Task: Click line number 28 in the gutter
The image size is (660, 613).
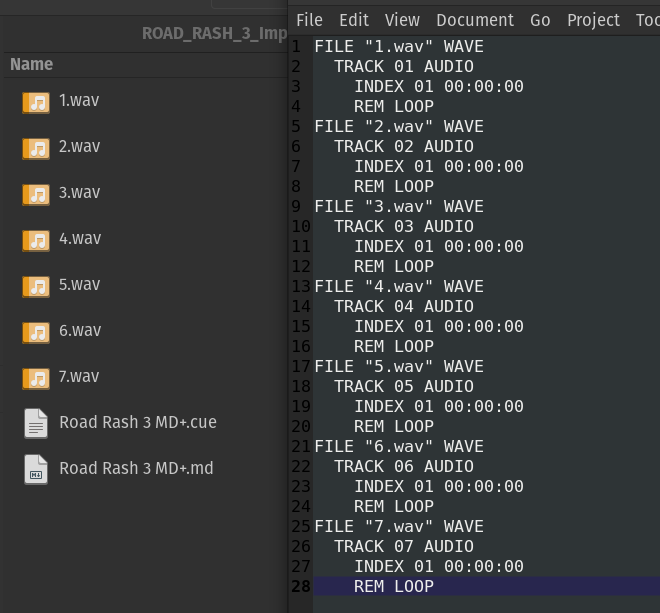Action: click(x=301, y=586)
